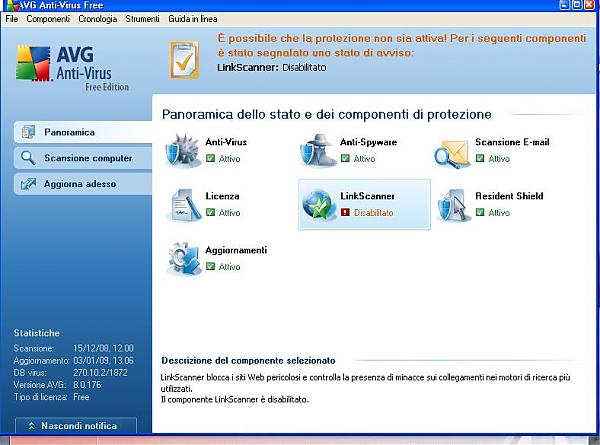The height and width of the screenshot is (445, 600).
Task: Click the Tipo di licenza Free value
Action: click(81, 397)
